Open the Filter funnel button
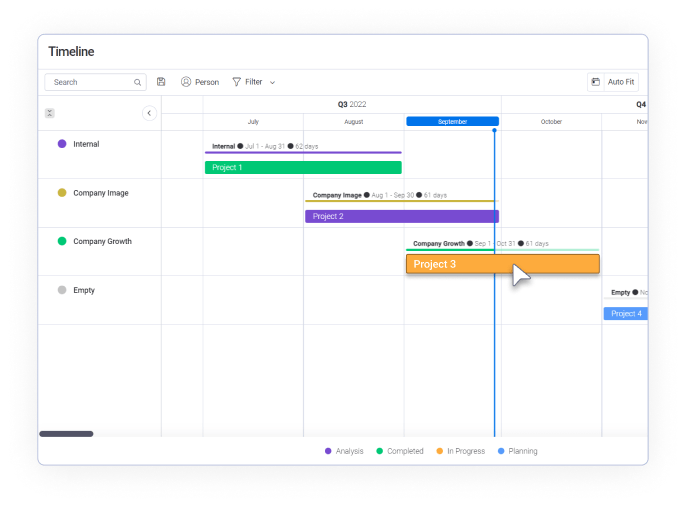The height and width of the screenshot is (507, 686). [x=247, y=82]
